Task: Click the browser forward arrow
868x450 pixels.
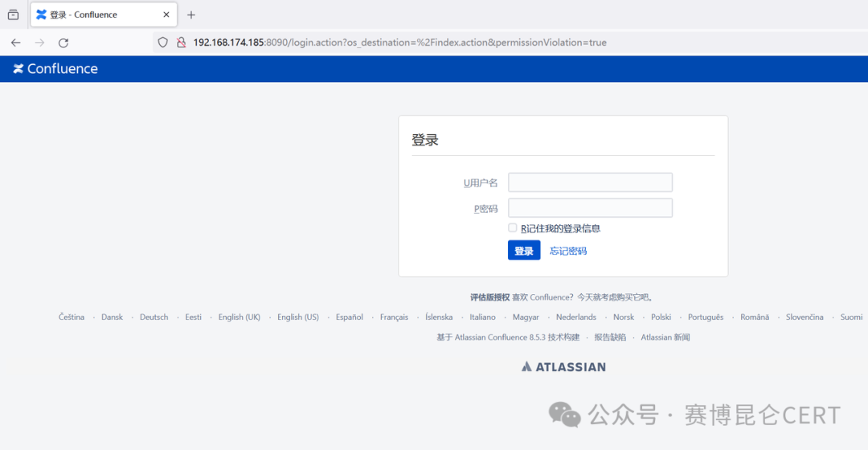Action: point(39,43)
